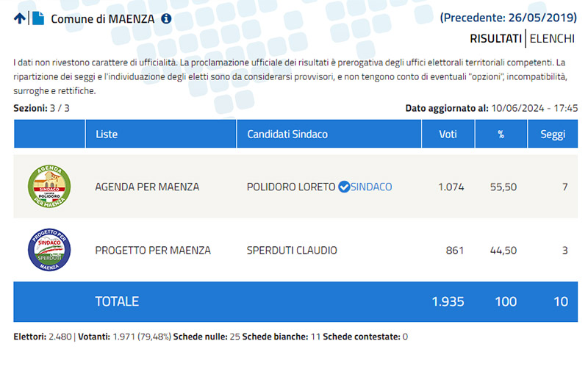Click the percentage column header
The width and height of the screenshot is (588, 366).
pyautogui.click(x=501, y=134)
